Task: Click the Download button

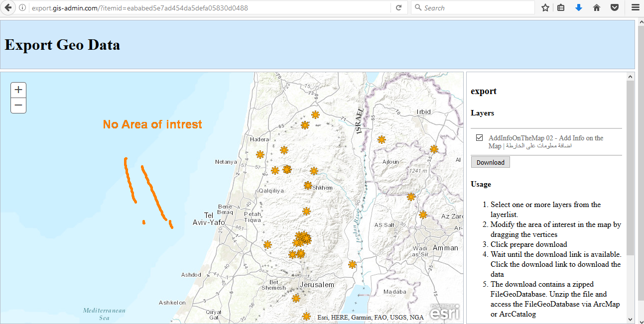Action: click(x=491, y=162)
